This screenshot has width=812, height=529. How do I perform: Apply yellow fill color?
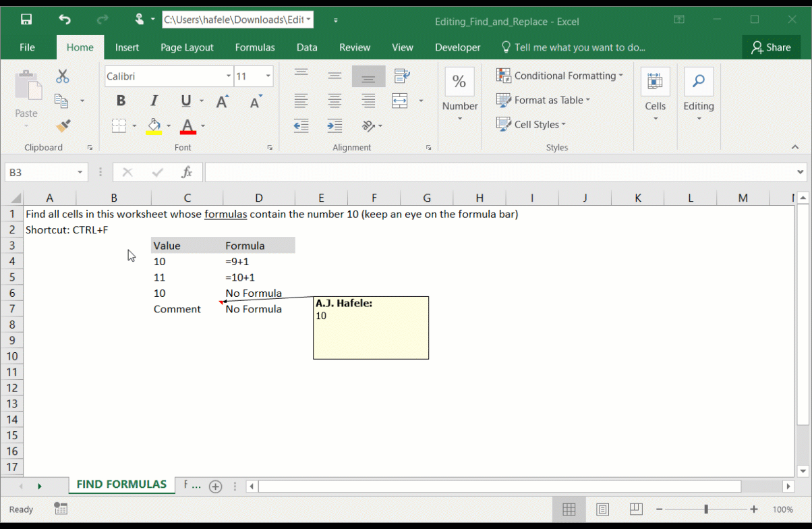click(154, 126)
